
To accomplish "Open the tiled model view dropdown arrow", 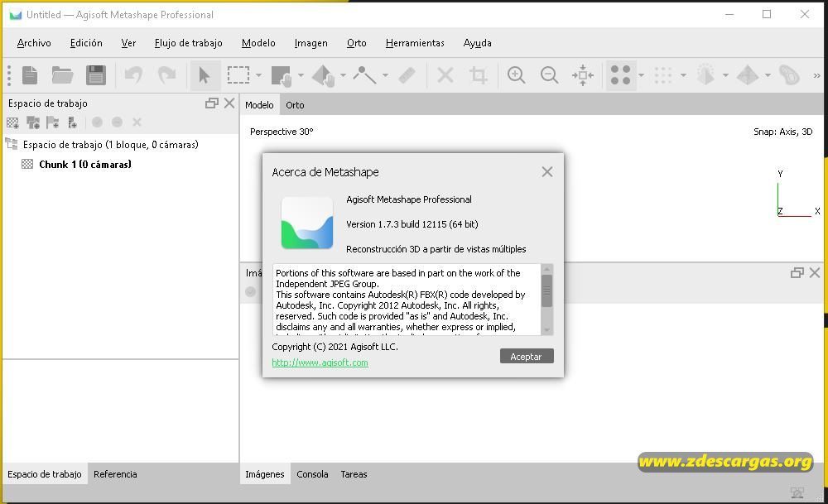I will 768,75.
